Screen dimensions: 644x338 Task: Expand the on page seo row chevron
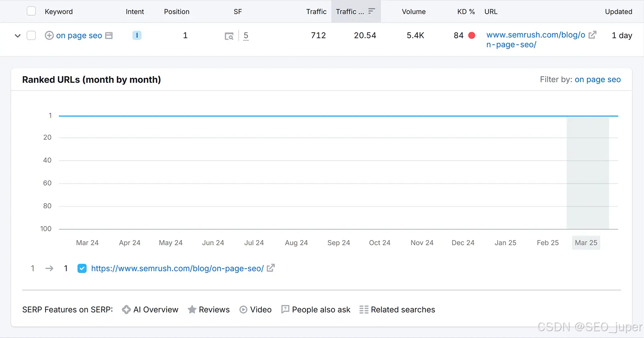(17, 35)
